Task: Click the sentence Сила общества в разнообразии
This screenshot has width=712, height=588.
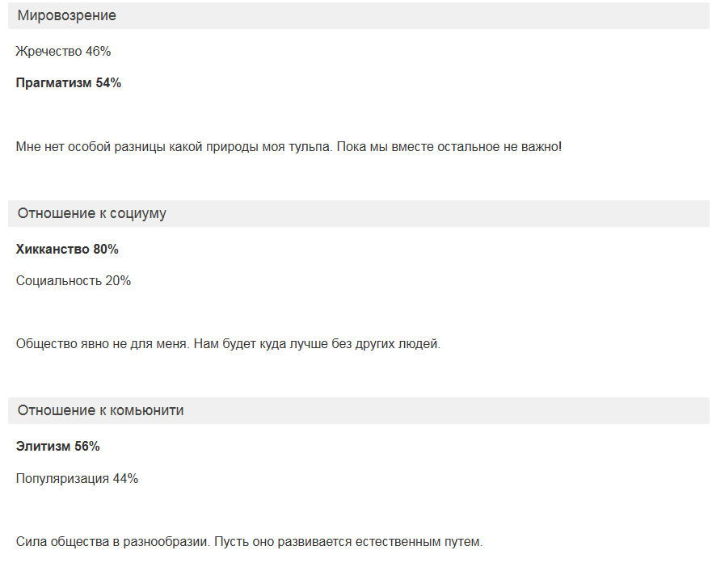Action: tap(112, 542)
